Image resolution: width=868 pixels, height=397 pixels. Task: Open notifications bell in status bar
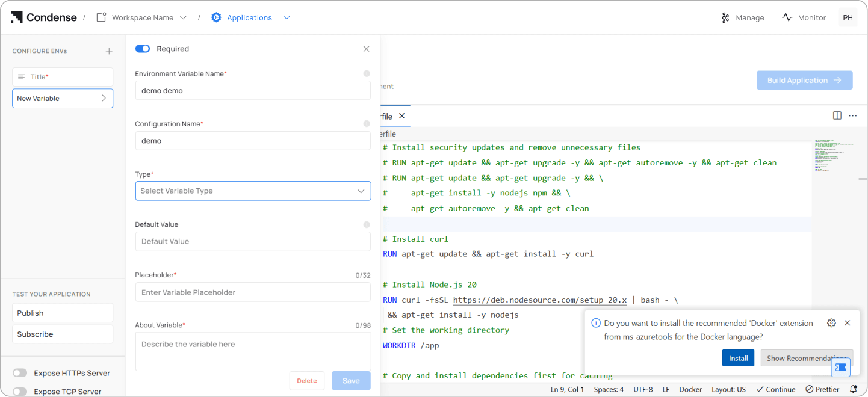tap(853, 389)
